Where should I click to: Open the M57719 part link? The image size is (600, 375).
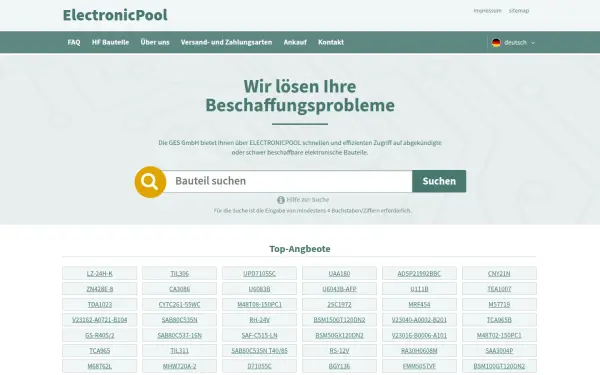click(x=499, y=305)
